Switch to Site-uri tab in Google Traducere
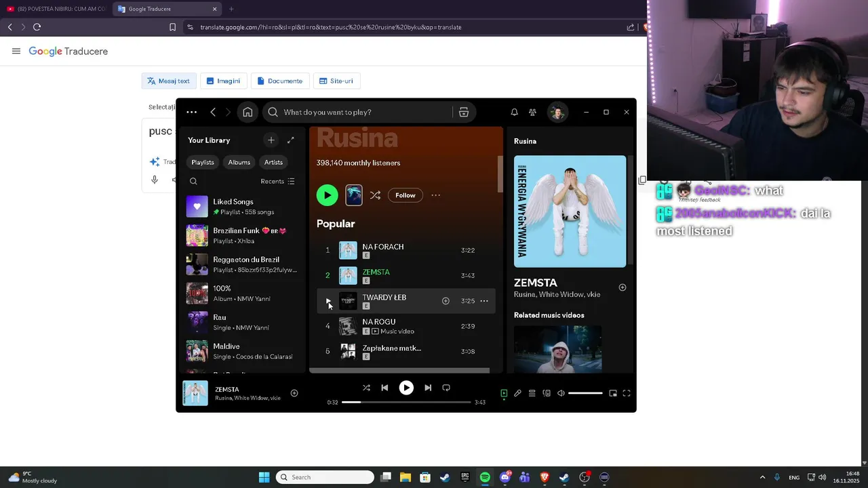The image size is (868, 488). (336, 81)
